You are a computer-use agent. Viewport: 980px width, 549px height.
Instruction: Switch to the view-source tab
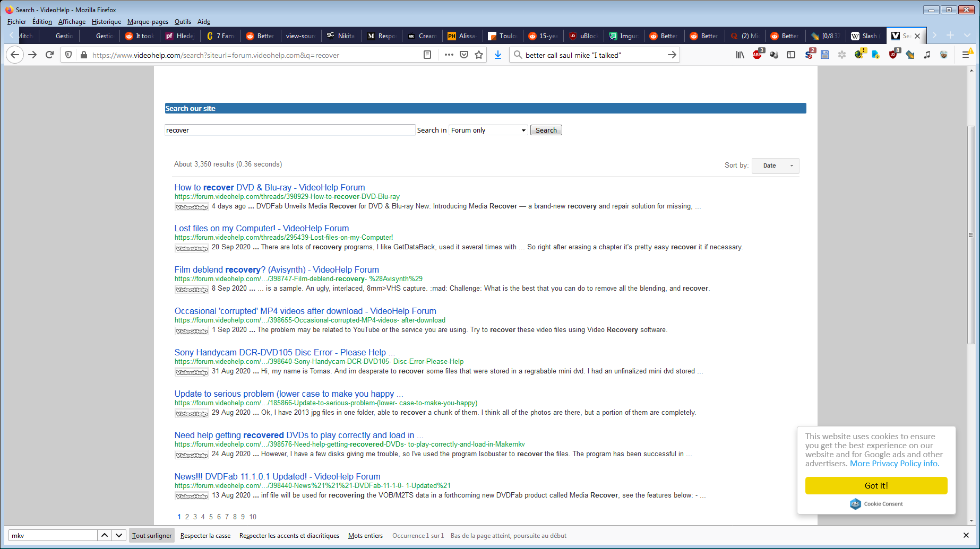coord(300,36)
